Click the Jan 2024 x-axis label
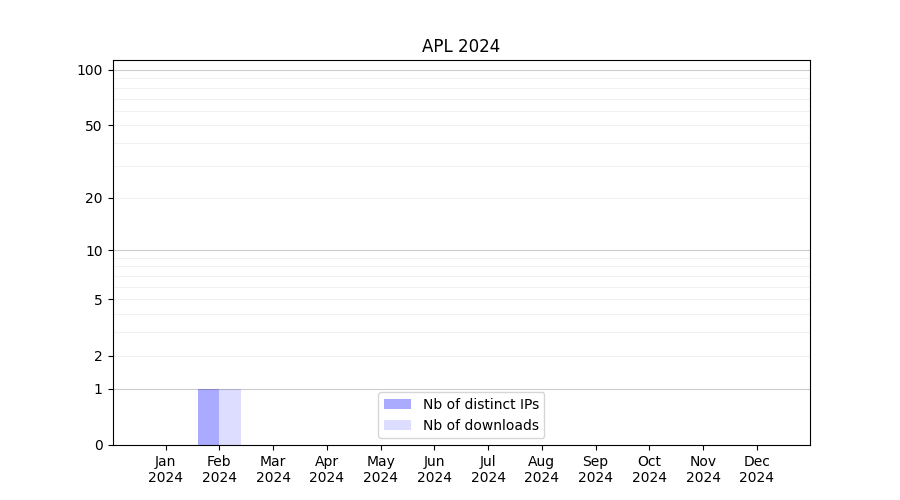900x500 pixels. click(165, 469)
